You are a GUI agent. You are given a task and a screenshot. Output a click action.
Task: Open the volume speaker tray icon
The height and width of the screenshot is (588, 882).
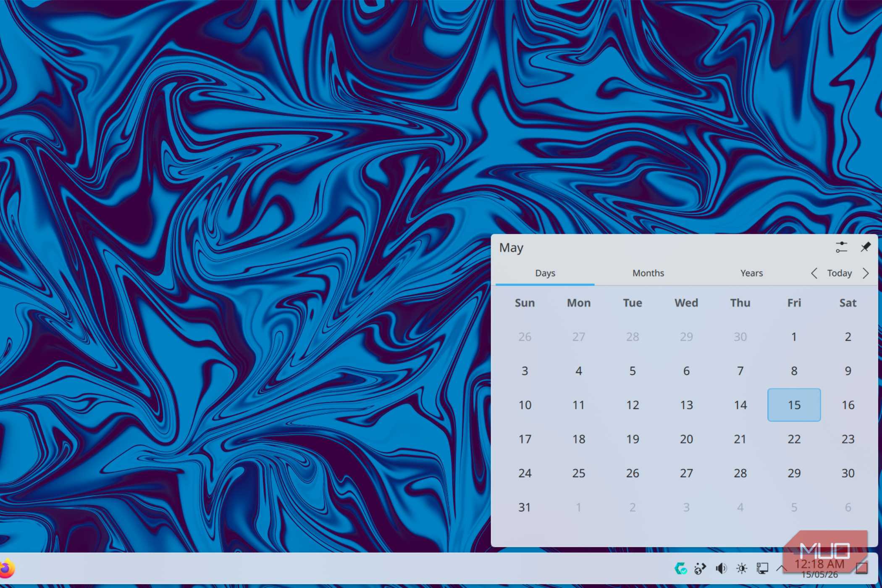click(721, 569)
